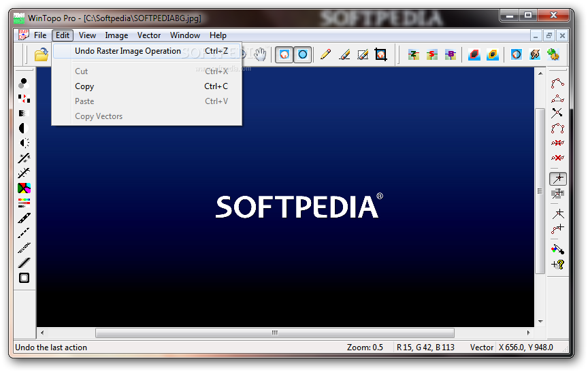Open the Window menu
Viewport: 588px width, 372px height.
click(x=185, y=35)
